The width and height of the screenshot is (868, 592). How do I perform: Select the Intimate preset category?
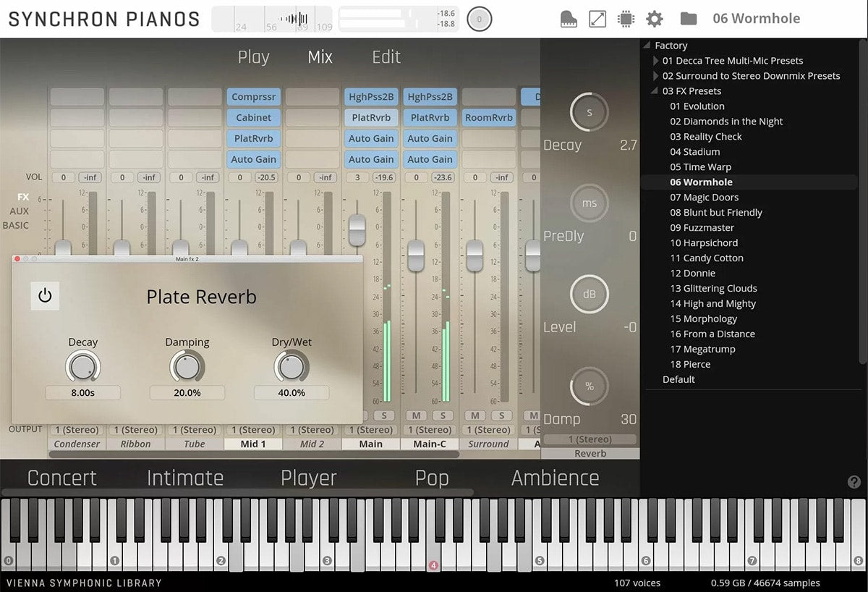coord(184,478)
